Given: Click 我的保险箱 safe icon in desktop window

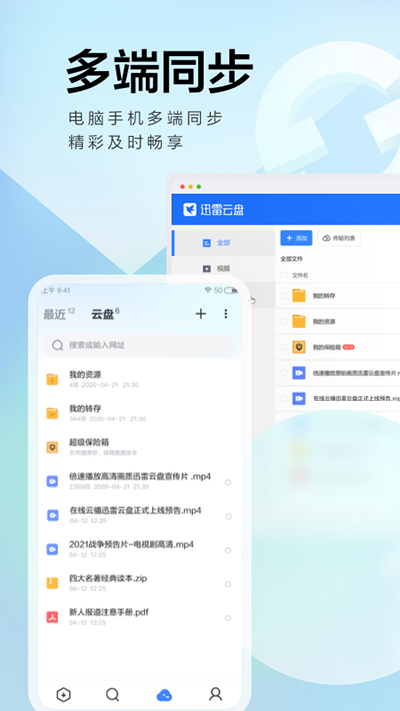Looking at the screenshot, I should [x=299, y=347].
